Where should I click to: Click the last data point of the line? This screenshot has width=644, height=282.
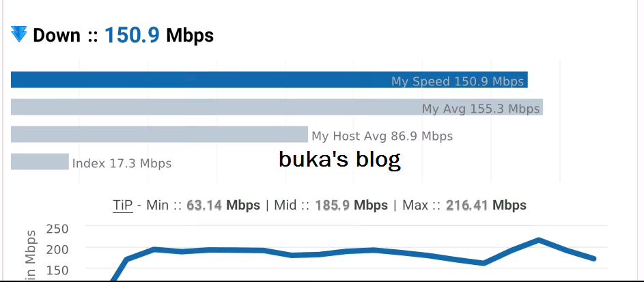[x=594, y=259]
